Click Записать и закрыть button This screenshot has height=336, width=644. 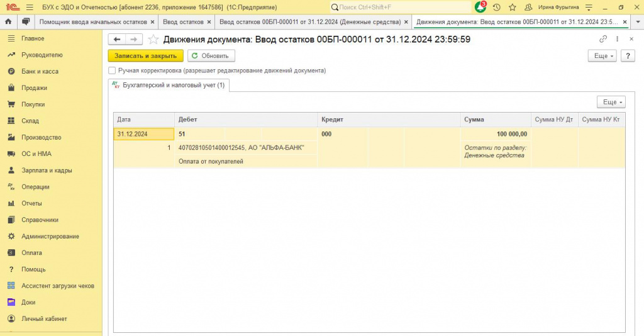[x=145, y=56]
